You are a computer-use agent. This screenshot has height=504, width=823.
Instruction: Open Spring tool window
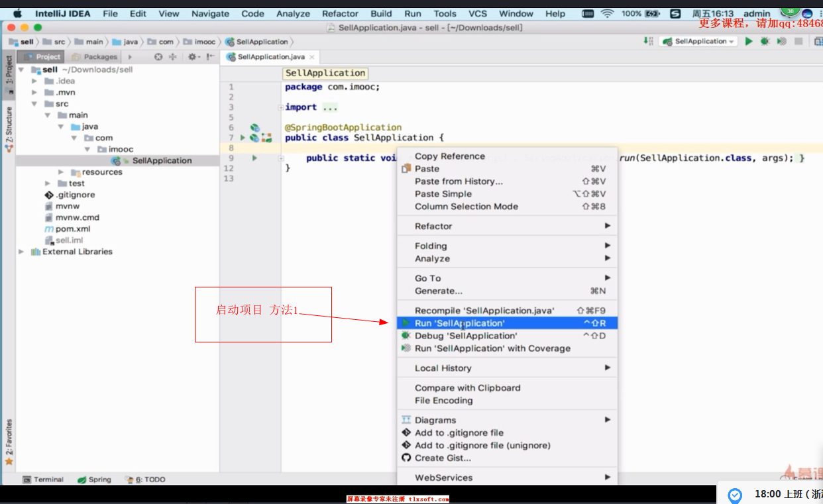pos(94,479)
